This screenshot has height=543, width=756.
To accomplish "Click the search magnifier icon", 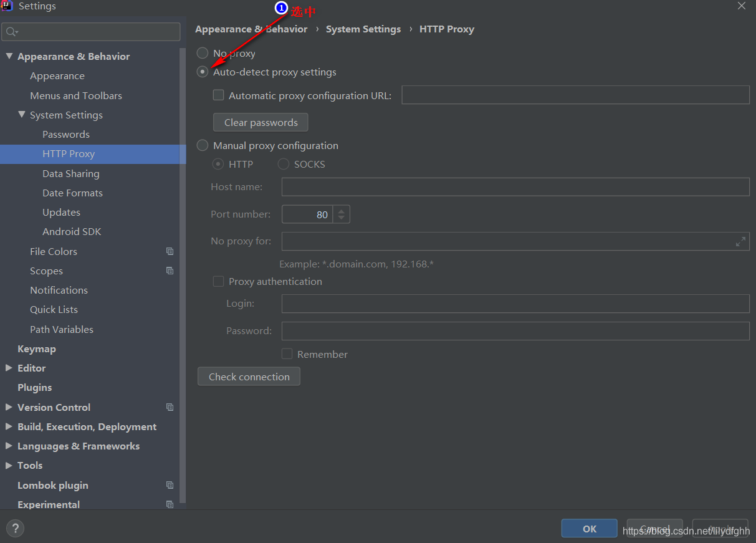I will pos(12,32).
